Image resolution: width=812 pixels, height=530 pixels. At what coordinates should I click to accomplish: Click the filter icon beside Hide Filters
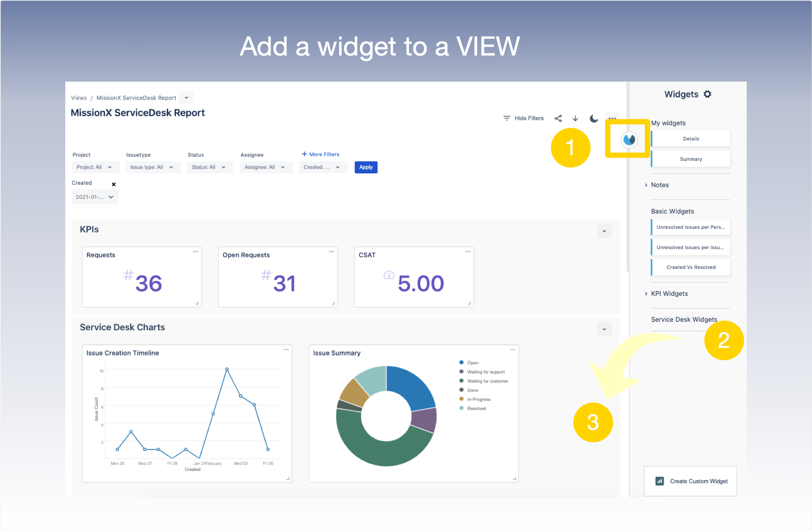tap(506, 118)
